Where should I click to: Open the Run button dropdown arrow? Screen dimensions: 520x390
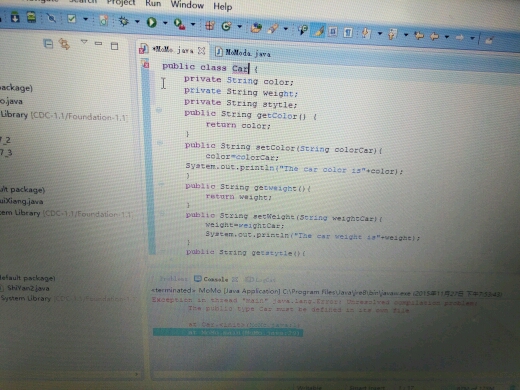tap(165, 23)
